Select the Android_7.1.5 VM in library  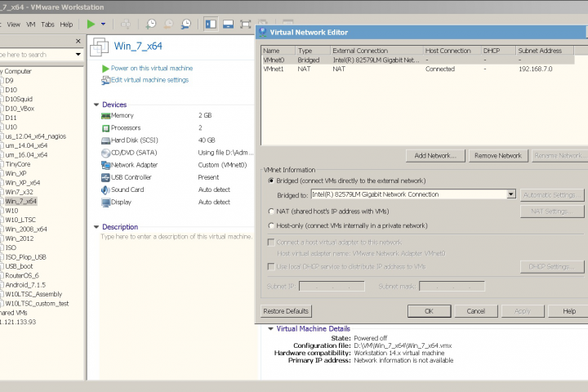[x=25, y=285]
